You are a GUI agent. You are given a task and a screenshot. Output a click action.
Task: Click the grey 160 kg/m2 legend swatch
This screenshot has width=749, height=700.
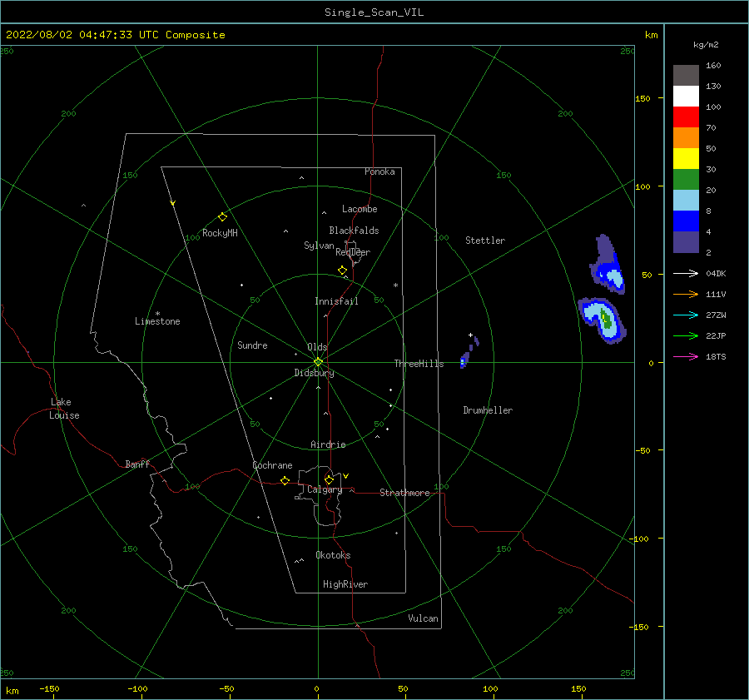686,76
